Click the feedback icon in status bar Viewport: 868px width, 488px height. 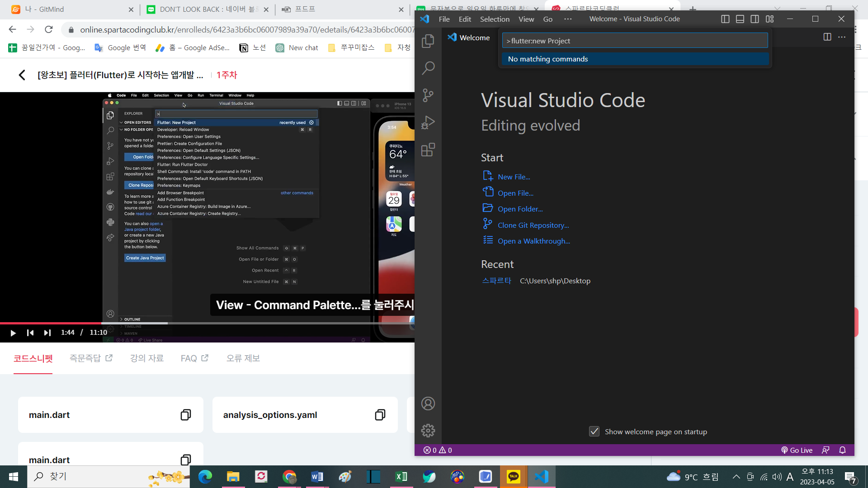click(826, 450)
